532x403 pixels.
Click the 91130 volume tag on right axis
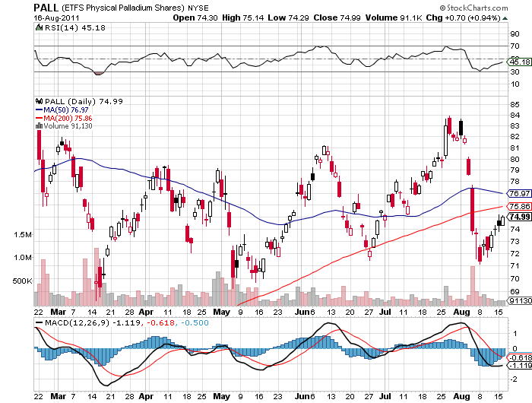coord(519,300)
